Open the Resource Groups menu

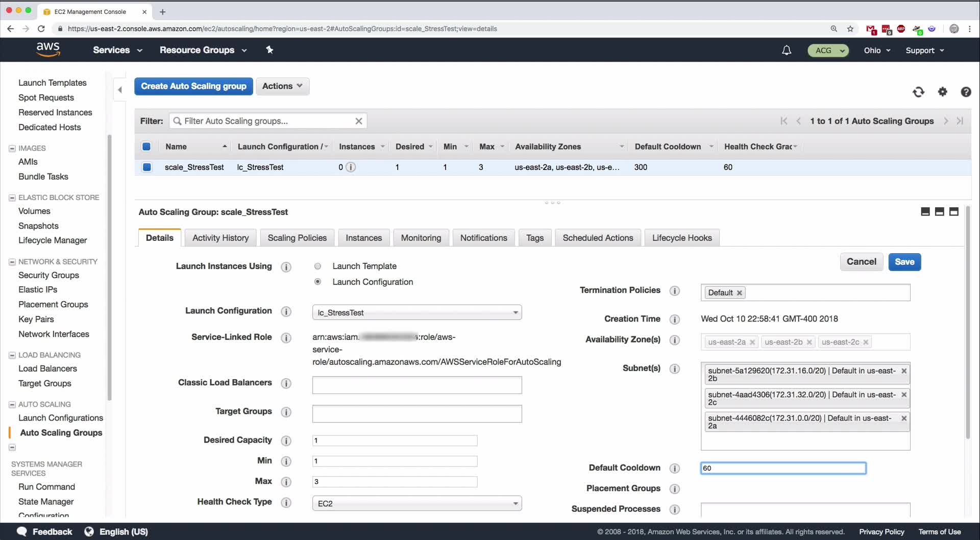click(x=203, y=50)
